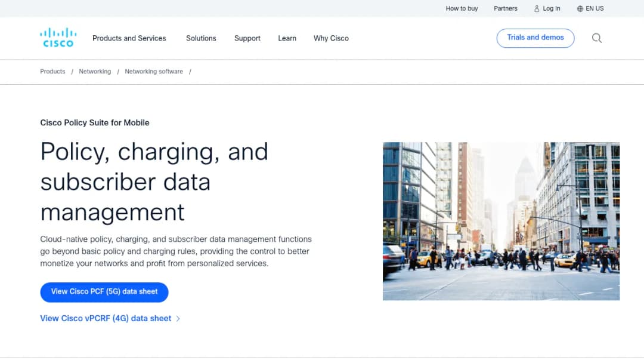Click the Cisco Policy Suite for Mobile text
The height and width of the screenshot is (363, 644).
95,122
